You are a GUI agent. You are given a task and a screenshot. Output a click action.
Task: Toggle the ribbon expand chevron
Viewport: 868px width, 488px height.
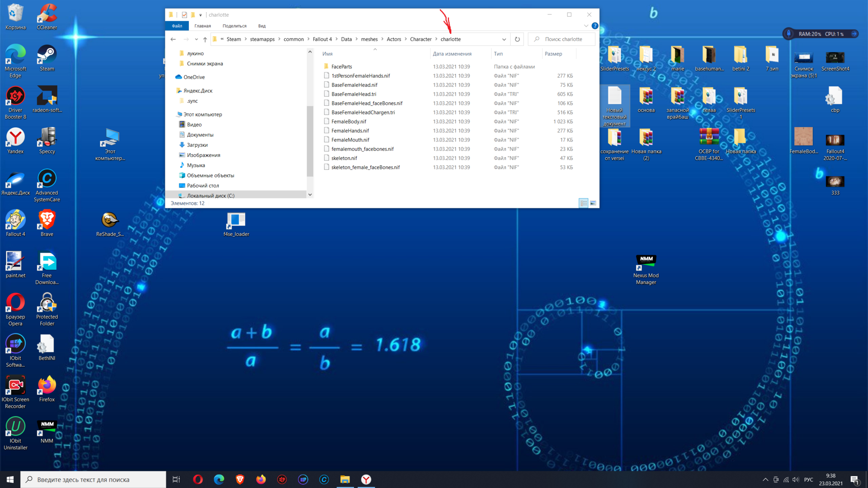pyautogui.click(x=586, y=26)
